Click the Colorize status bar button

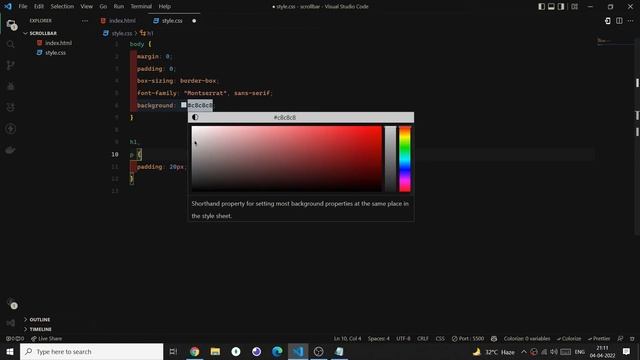569,339
